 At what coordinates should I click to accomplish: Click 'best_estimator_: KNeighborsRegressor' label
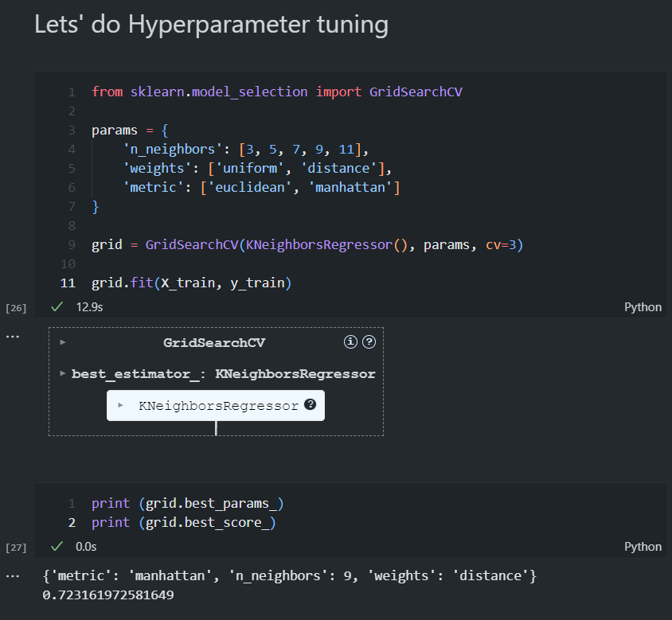pos(223,374)
